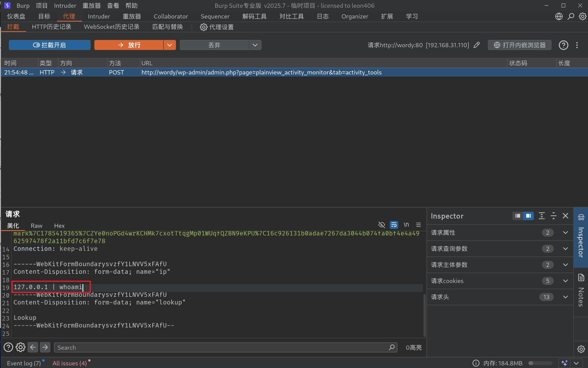Click the Inspector collapse all sections icon

tap(554, 216)
